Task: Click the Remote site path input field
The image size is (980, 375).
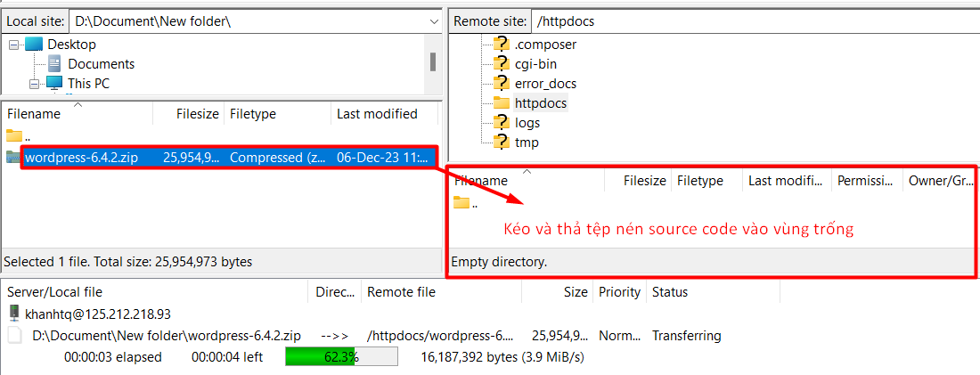Action: click(753, 20)
